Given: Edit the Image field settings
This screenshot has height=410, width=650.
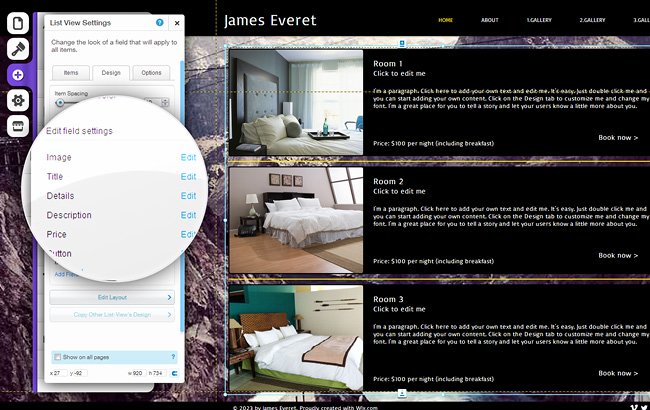Looking at the screenshot, I should tap(188, 158).
